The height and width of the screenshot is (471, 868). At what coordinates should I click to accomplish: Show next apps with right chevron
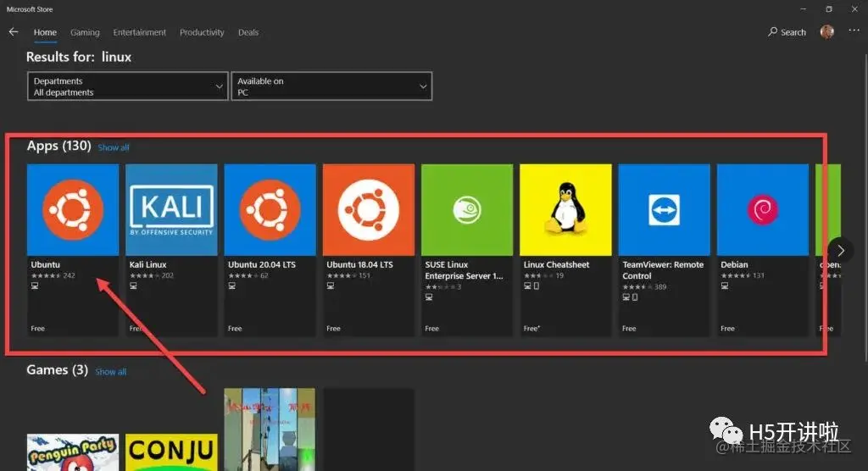pos(840,250)
